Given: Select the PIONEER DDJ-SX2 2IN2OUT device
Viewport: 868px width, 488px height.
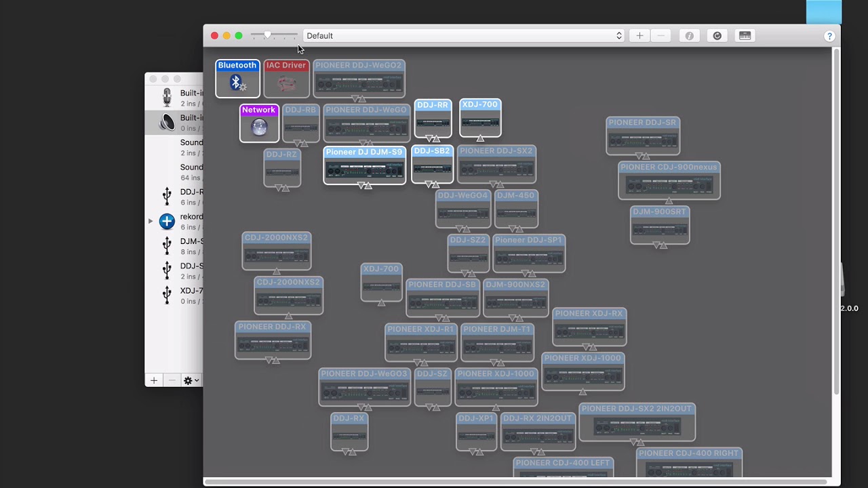Looking at the screenshot, I should click(x=637, y=422).
